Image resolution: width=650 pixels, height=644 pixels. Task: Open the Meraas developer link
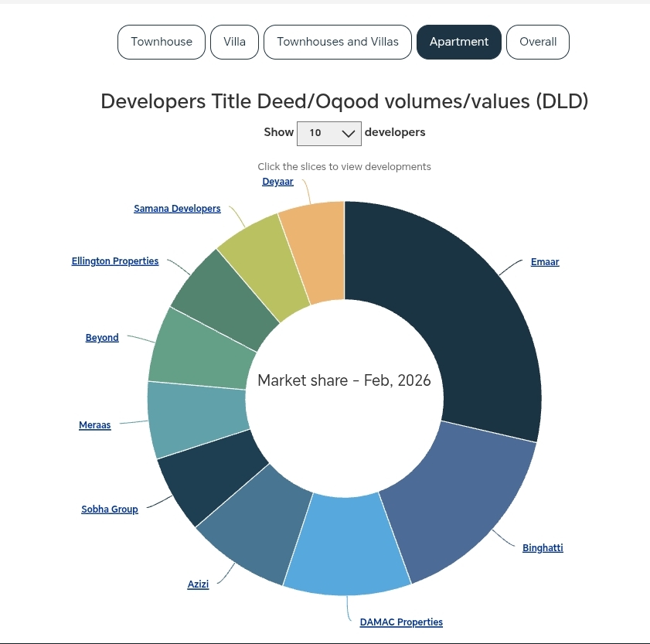[94, 424]
